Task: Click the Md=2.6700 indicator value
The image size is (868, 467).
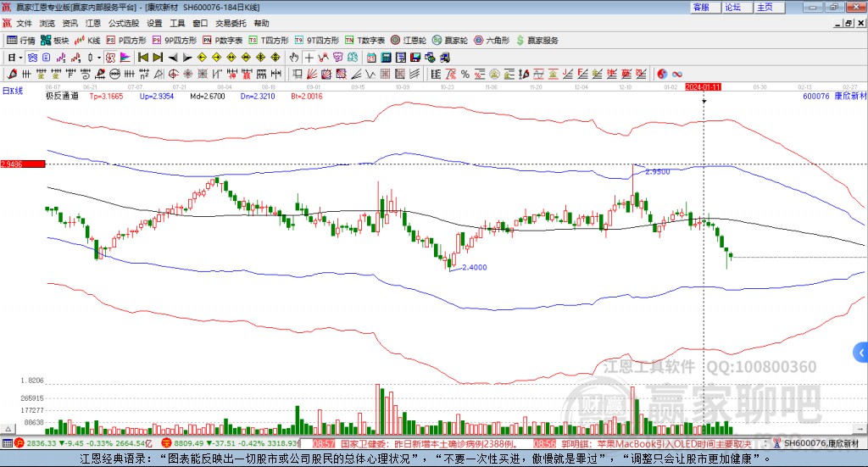Action: [208, 97]
